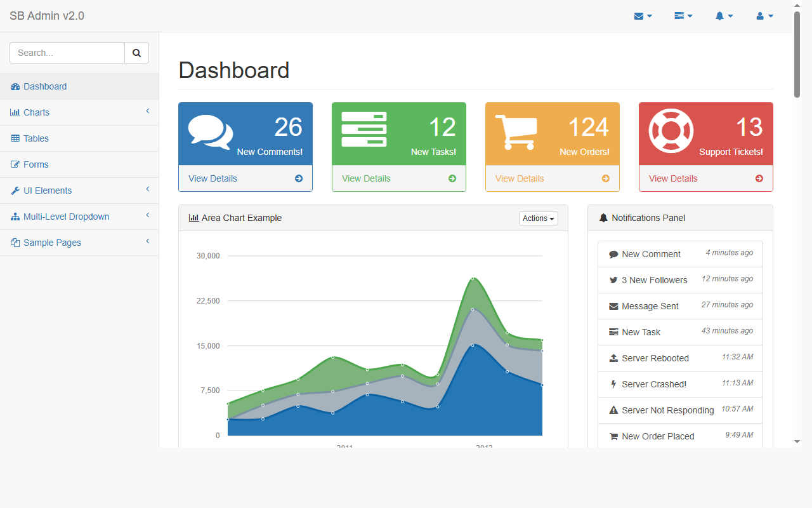Open the tasks list dropdown in navbar
The height and width of the screenshot is (508, 812).
click(x=683, y=16)
